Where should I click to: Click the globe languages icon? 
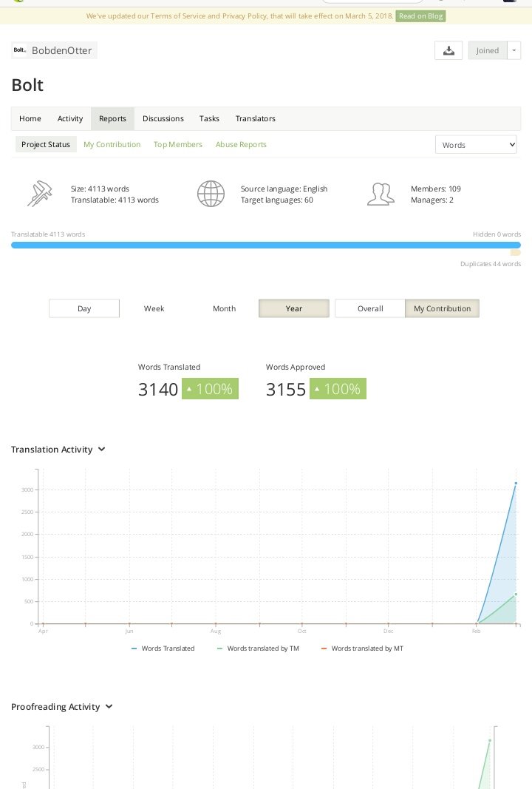(x=211, y=194)
